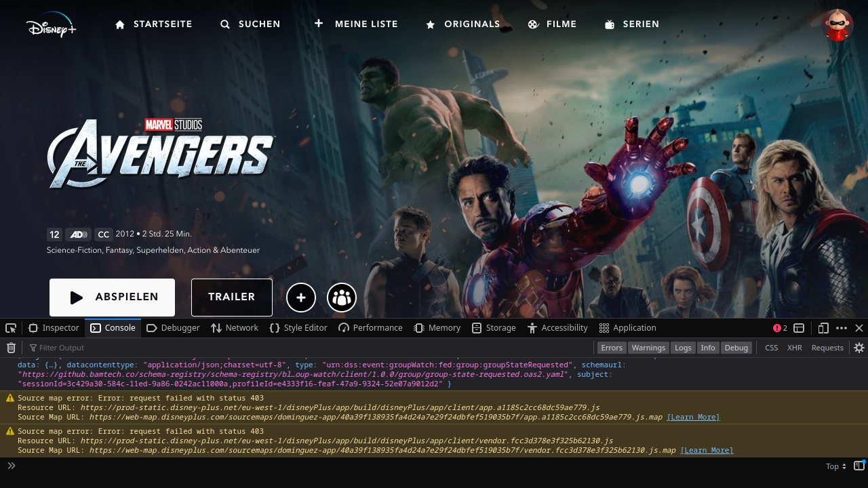
Task: Open Meine Liste
Action: pos(355,24)
